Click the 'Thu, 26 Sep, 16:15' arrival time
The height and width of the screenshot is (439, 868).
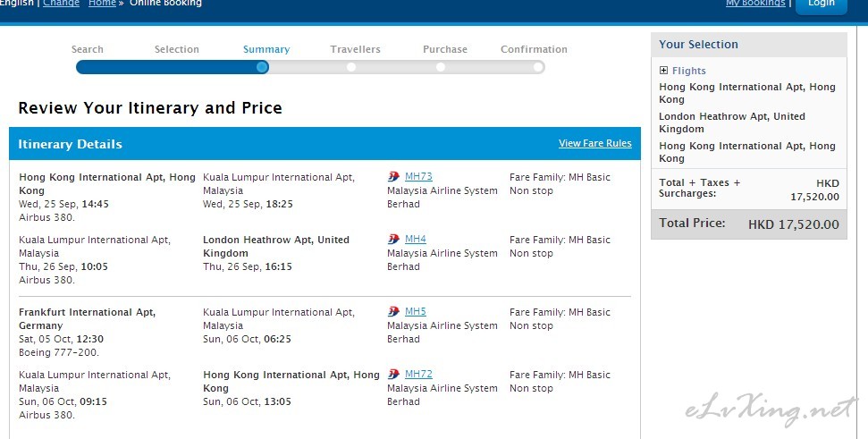pos(248,266)
